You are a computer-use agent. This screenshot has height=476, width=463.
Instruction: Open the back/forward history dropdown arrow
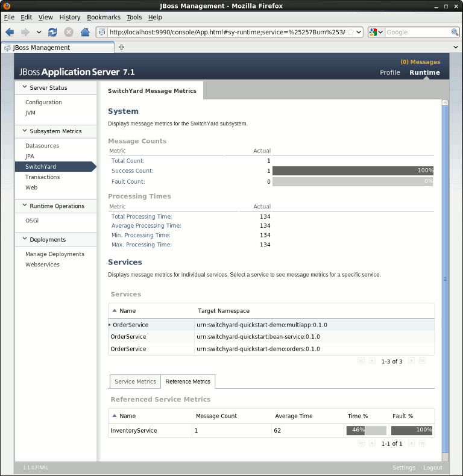[39, 32]
